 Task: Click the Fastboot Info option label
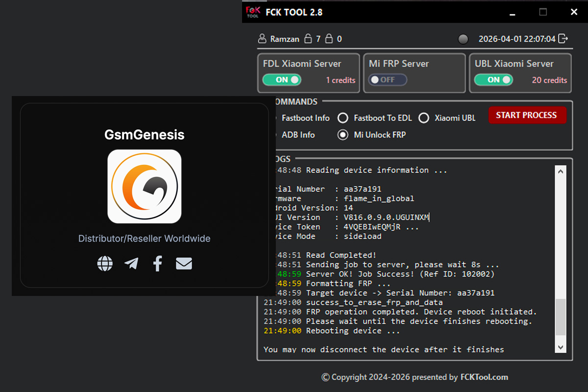click(x=306, y=118)
